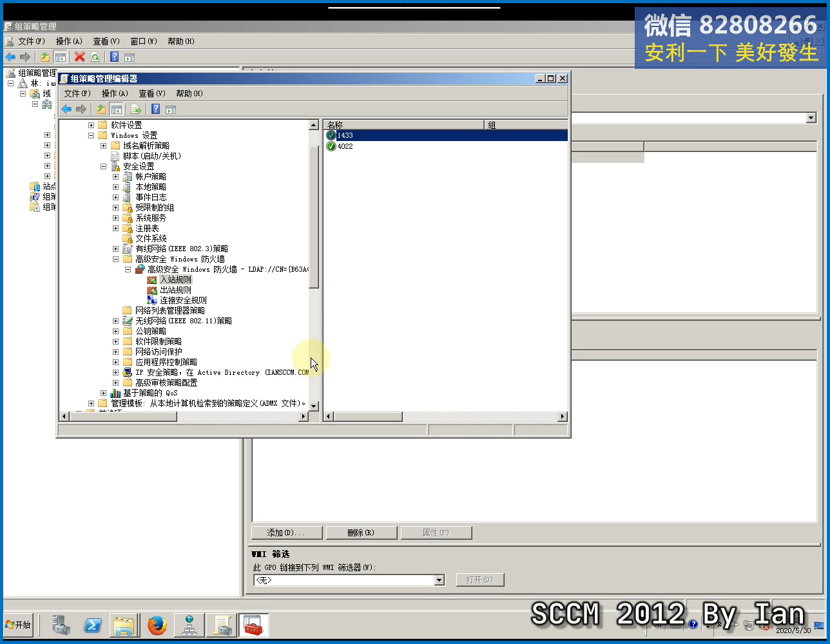This screenshot has height=644, width=830.
Task: Expand 本地策略 node
Action: pyautogui.click(x=115, y=187)
